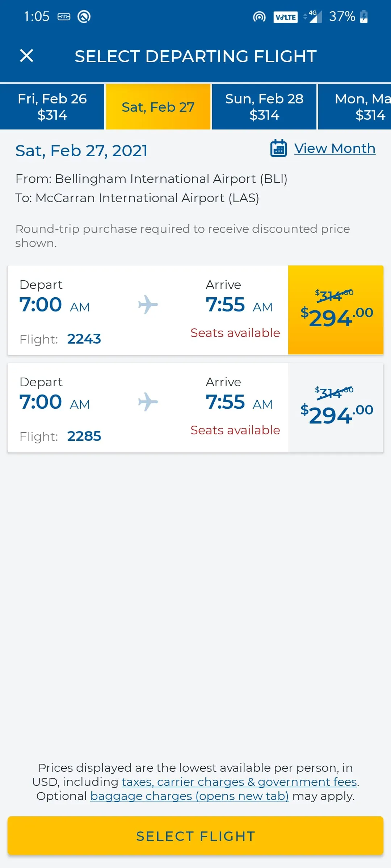Viewport: 391px width, 868px height.
Task: Select the Sat, Feb 27 date tab
Action: click(158, 107)
